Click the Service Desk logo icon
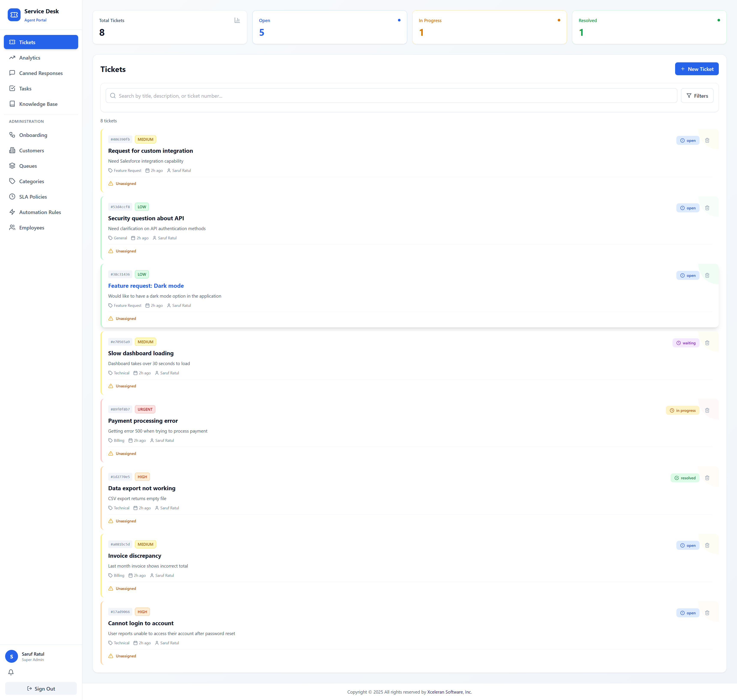This screenshot has width=737, height=700. coord(14,15)
